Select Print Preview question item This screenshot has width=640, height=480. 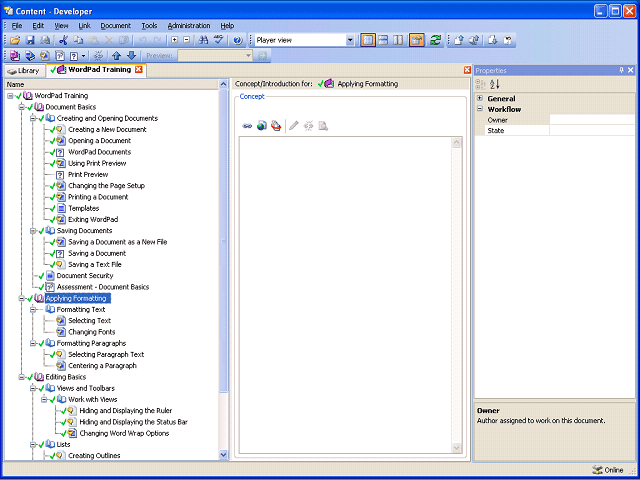click(x=88, y=174)
